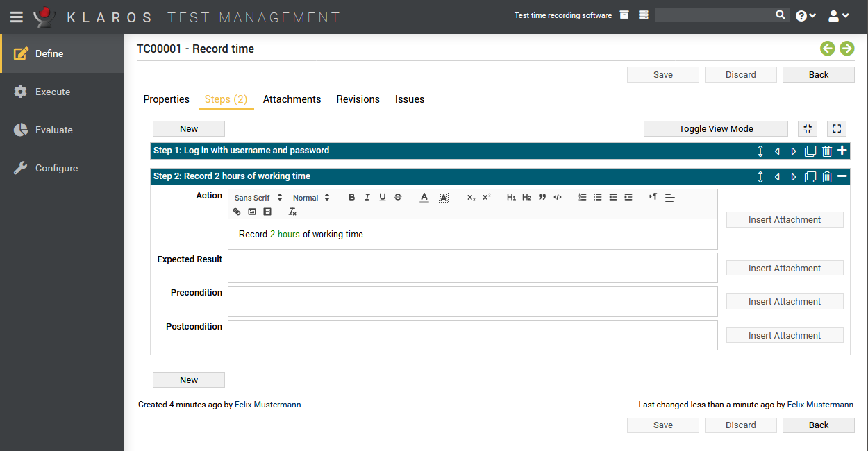Click the reorder handle for Step 2
Image resolution: width=868 pixels, height=451 pixels.
point(760,176)
